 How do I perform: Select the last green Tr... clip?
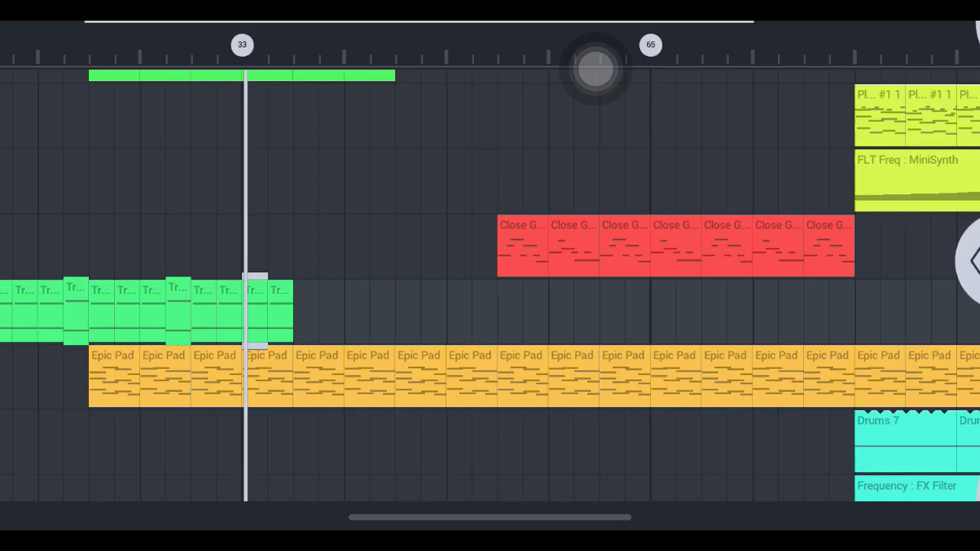280,311
